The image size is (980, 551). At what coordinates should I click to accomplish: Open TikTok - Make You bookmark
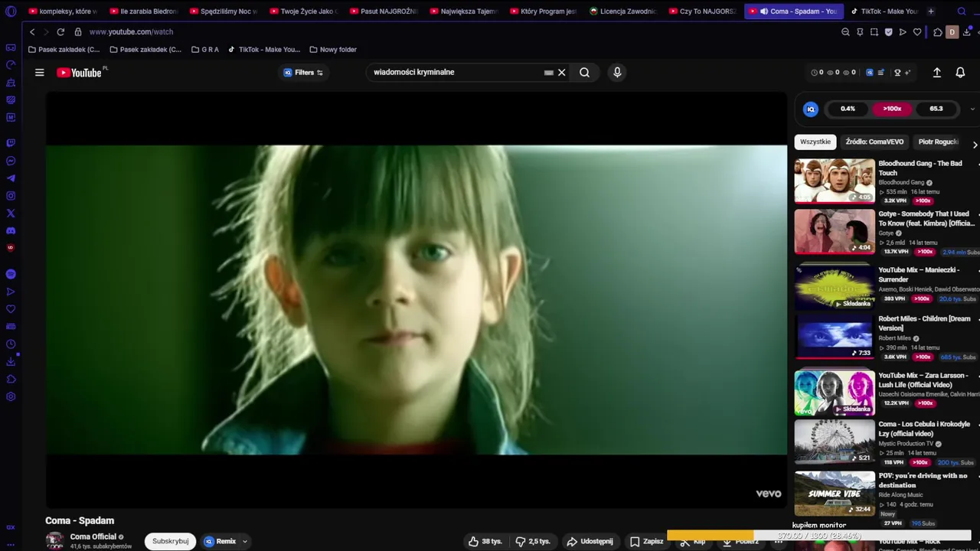tap(264, 50)
